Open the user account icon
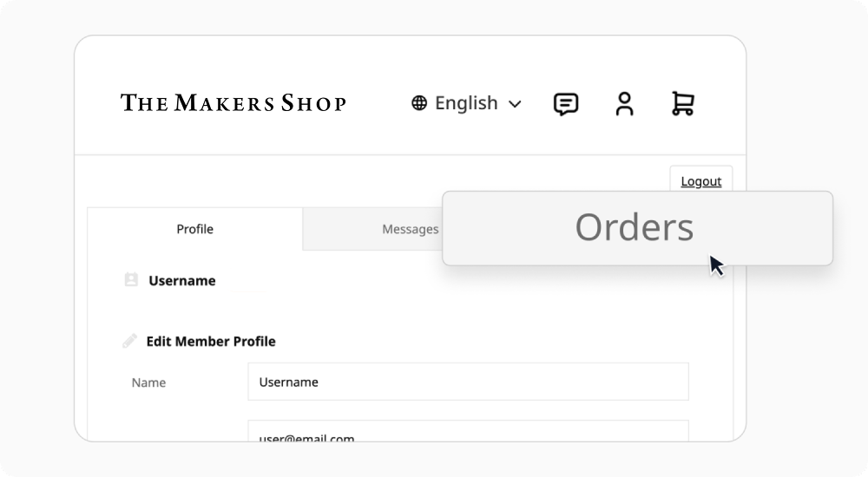 pos(624,104)
